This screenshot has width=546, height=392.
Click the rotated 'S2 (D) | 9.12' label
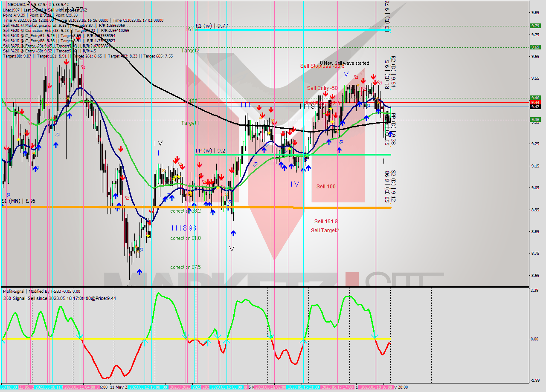tap(393, 186)
